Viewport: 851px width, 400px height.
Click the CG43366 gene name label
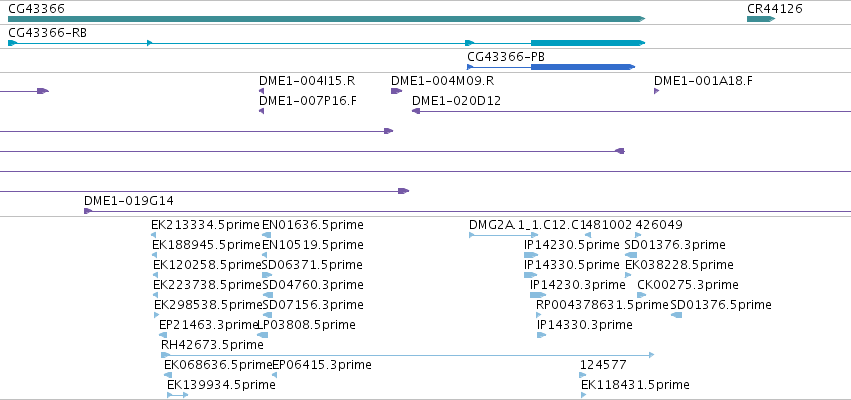(36, 9)
